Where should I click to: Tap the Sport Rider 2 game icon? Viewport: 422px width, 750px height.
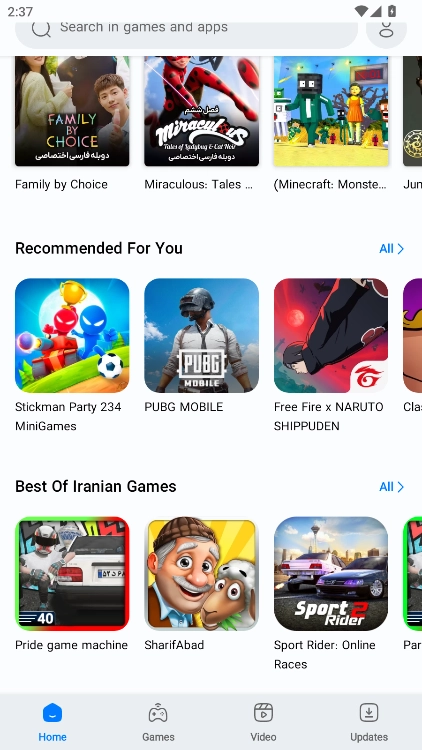click(331, 574)
